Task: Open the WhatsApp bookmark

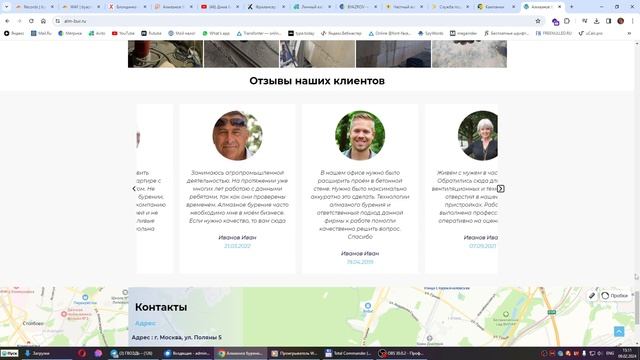Action: click(x=216, y=33)
